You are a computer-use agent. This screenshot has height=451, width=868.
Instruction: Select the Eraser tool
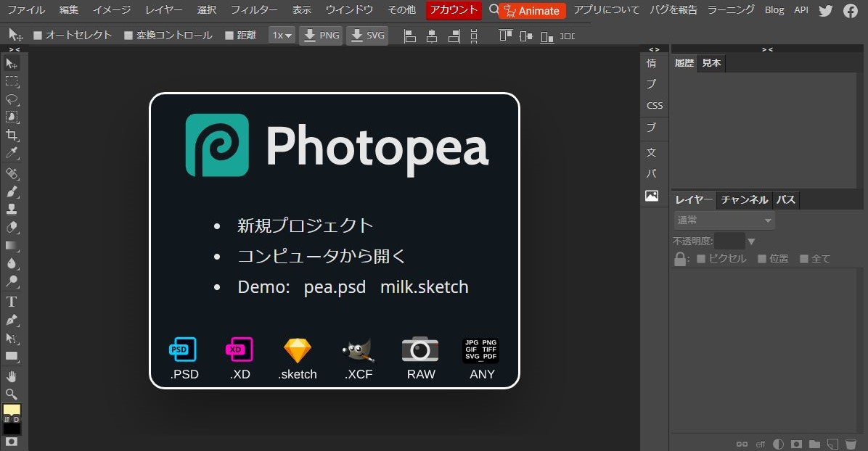(x=12, y=228)
